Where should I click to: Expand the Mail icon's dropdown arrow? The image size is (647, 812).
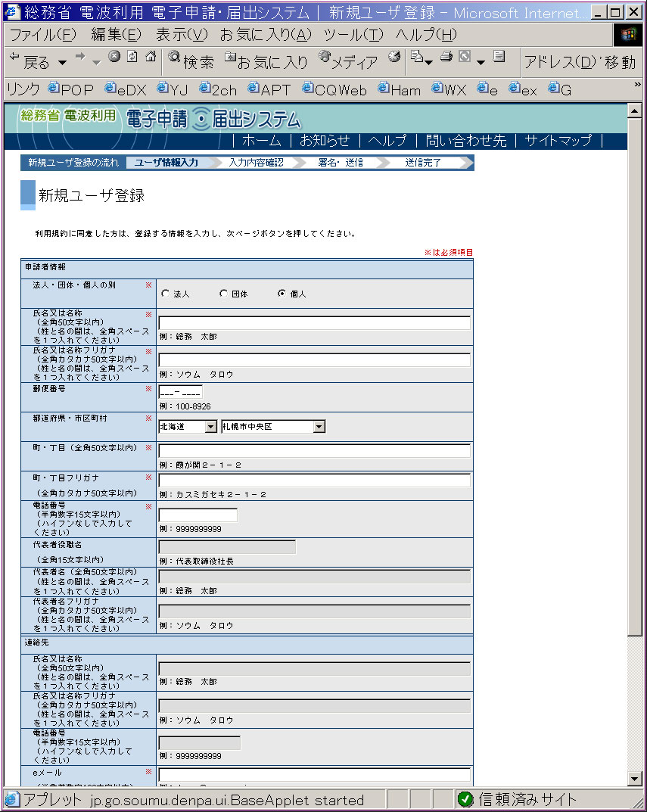[x=428, y=63]
